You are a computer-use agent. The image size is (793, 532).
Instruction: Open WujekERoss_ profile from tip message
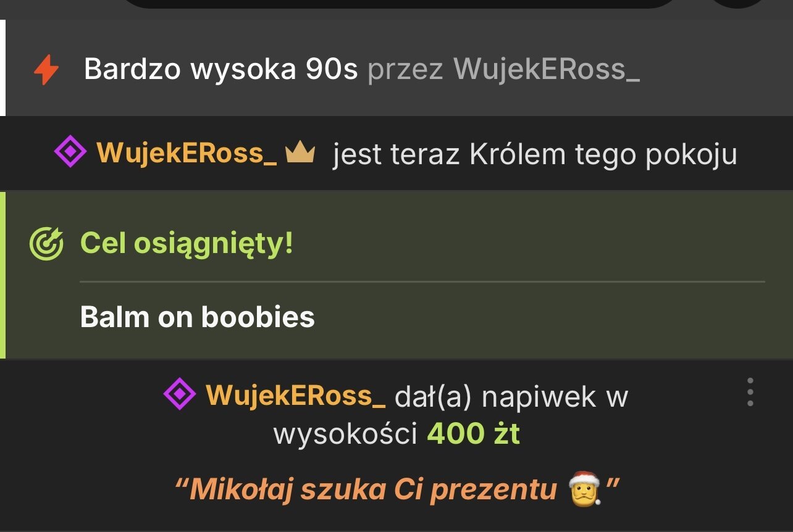(x=296, y=396)
